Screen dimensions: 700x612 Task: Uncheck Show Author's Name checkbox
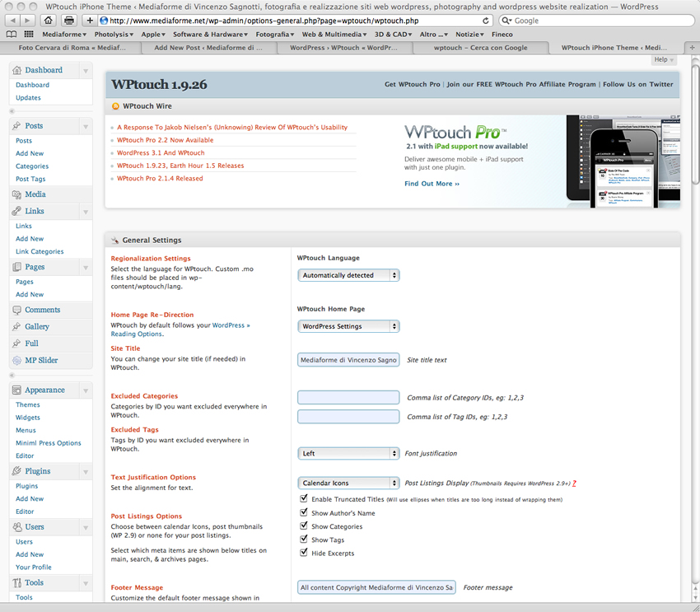[304, 512]
